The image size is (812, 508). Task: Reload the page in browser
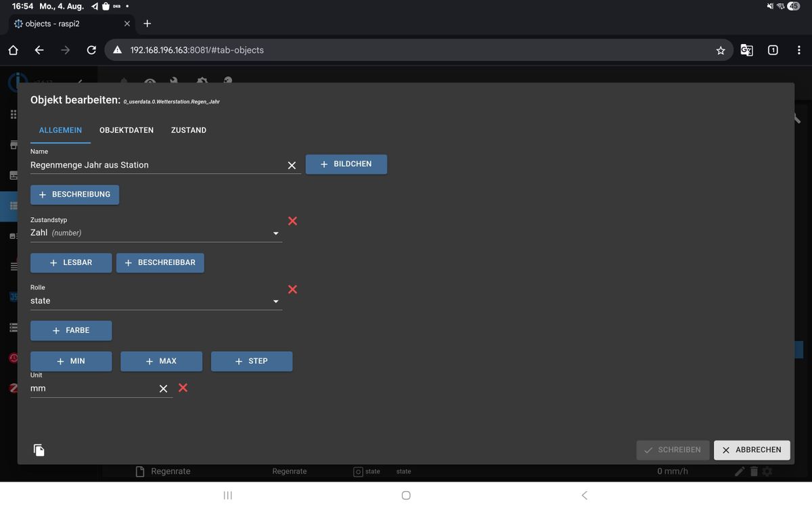[x=91, y=50]
